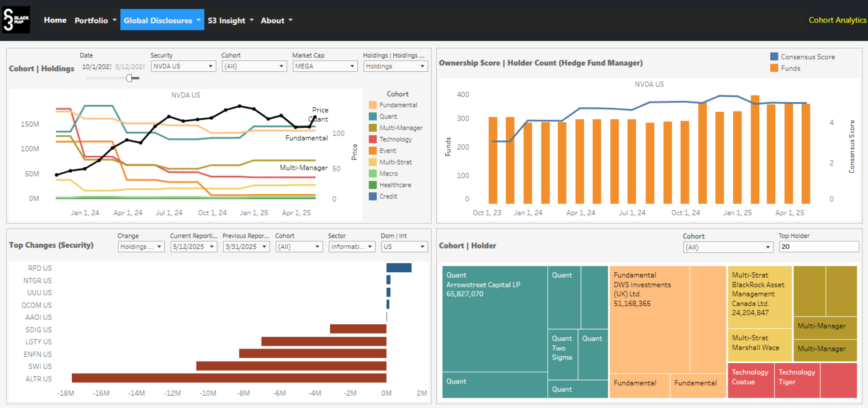Viewport: 868px width, 408px height.
Task: Select the Multi-Manager legend color swatch
Action: pyautogui.click(x=373, y=127)
